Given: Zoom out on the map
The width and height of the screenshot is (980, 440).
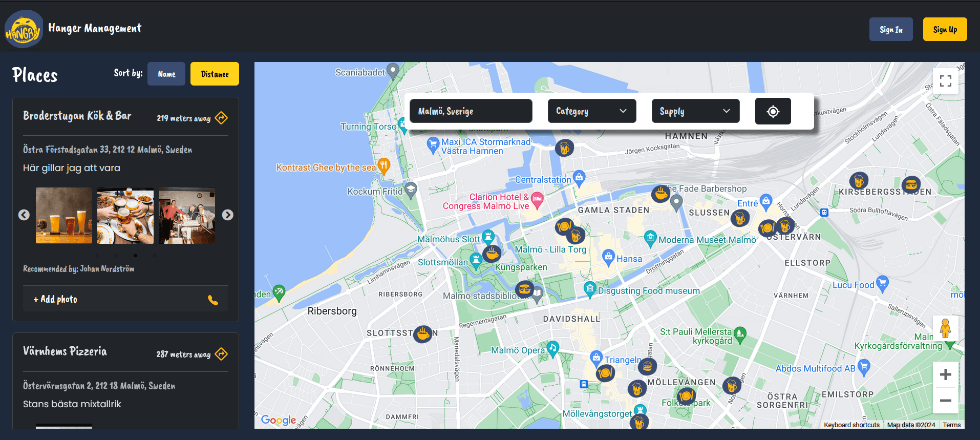Looking at the screenshot, I should tap(945, 401).
